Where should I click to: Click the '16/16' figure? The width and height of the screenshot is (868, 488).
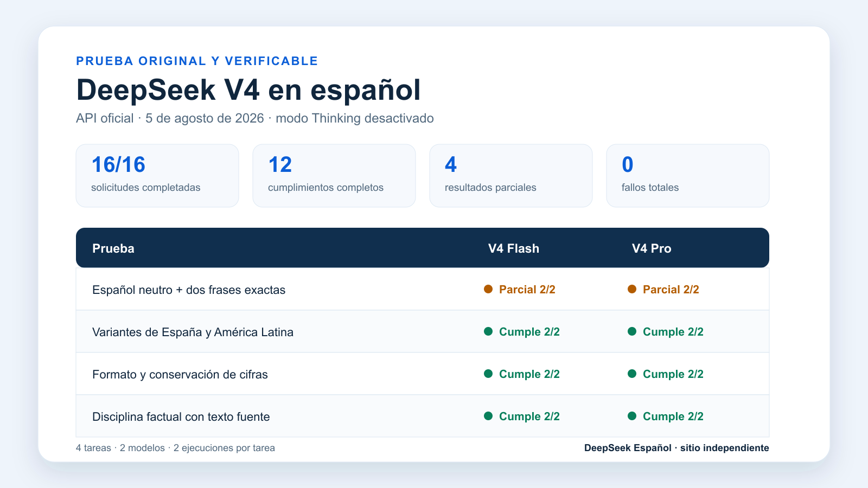click(118, 165)
